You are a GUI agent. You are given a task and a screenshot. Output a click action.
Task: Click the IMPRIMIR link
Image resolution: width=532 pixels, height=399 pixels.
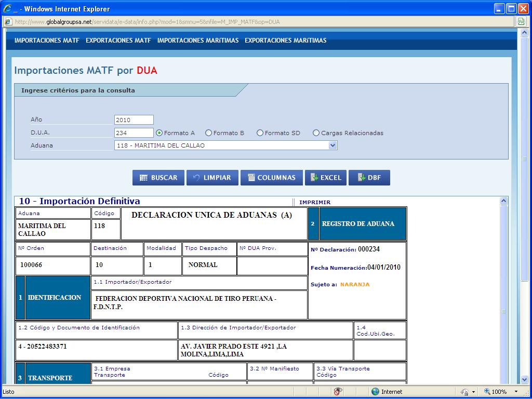pos(315,203)
